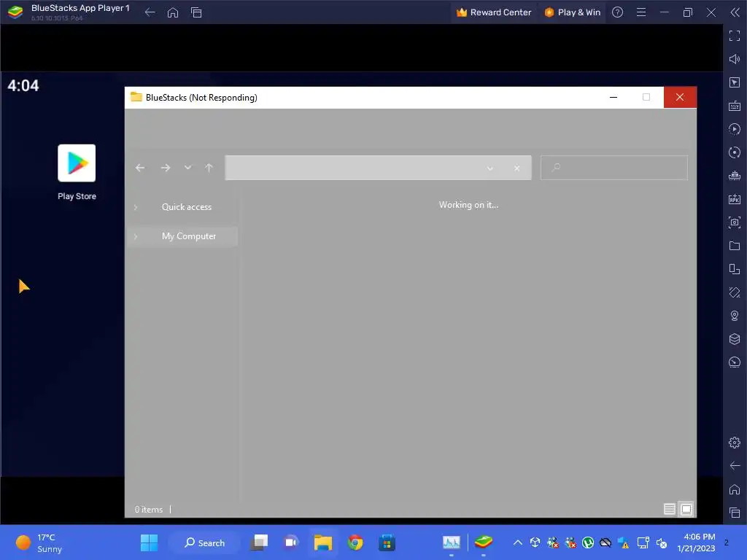Viewport: 747px width, 560px height.
Task: Open the Windows Start menu
Action: click(x=149, y=542)
